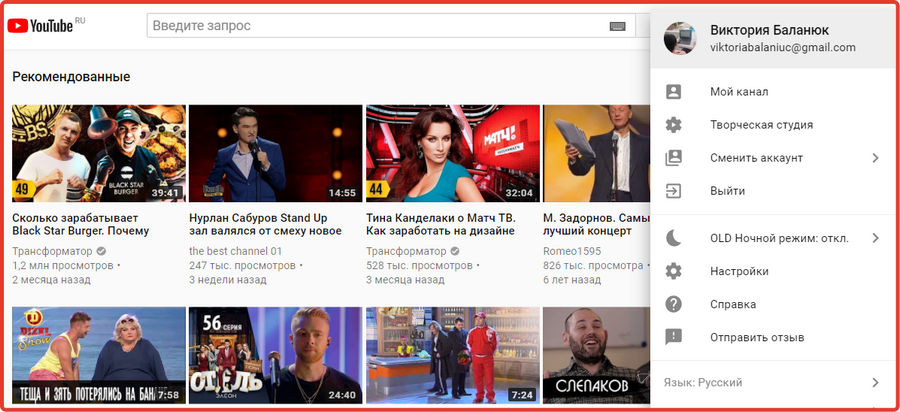900x412 pixels.
Task: Click the night mode moon icon
Action: 673,238
